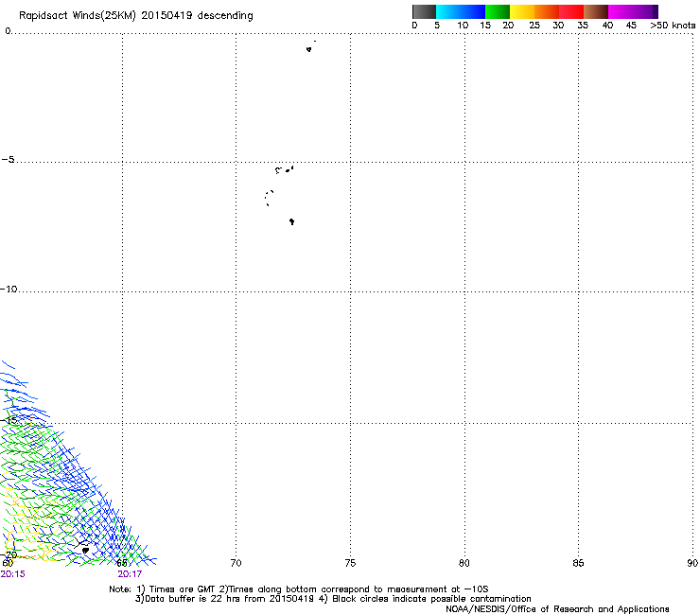The image size is (700, 615).
Task: Click the 'Note: 1) Times are GMT' line
Action: pos(298,589)
